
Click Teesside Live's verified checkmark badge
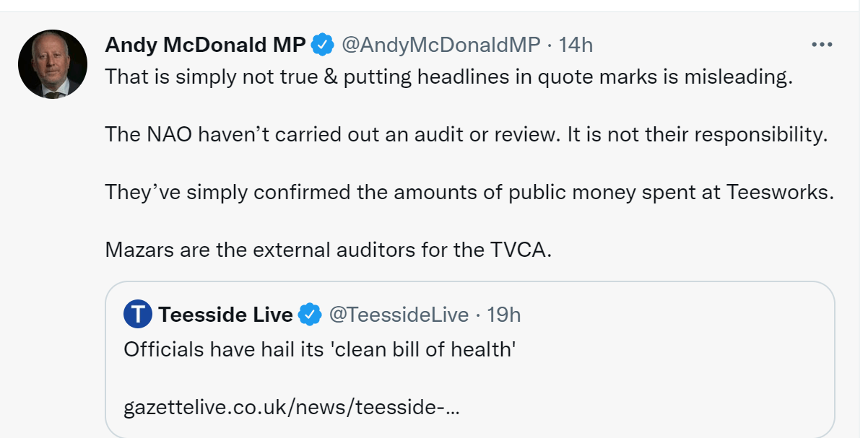[x=311, y=315]
